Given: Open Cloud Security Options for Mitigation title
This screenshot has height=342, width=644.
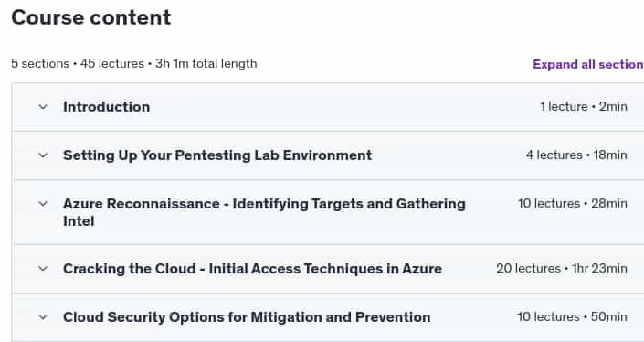Looking at the screenshot, I should click(x=247, y=317).
